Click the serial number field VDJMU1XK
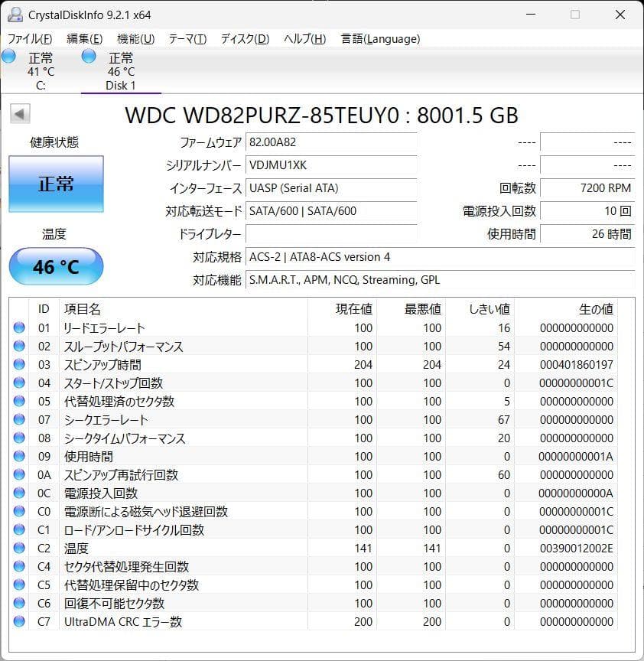This screenshot has height=661, width=644. point(331,164)
